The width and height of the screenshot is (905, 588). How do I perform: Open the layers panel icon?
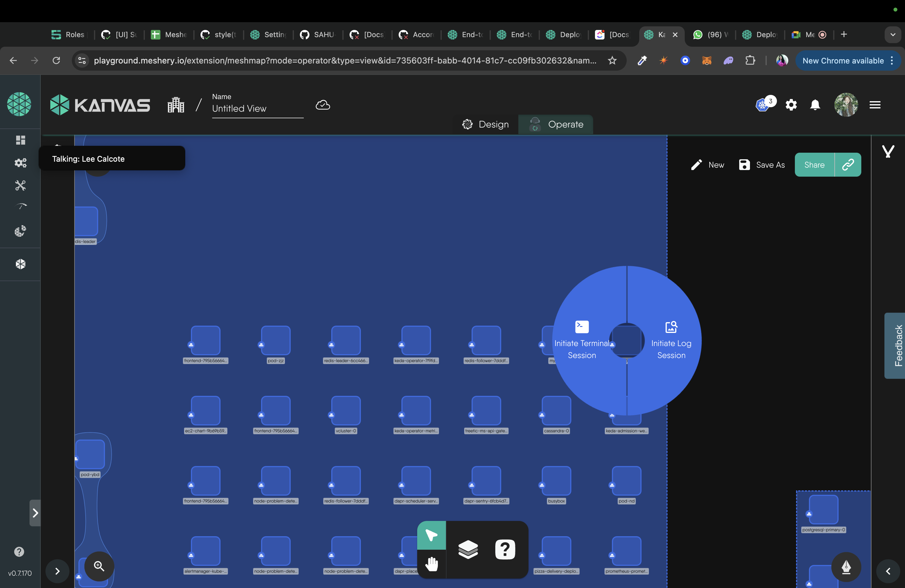[x=468, y=549]
